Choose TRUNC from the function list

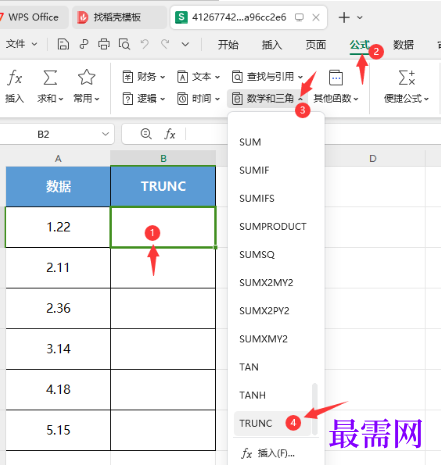pos(273,423)
